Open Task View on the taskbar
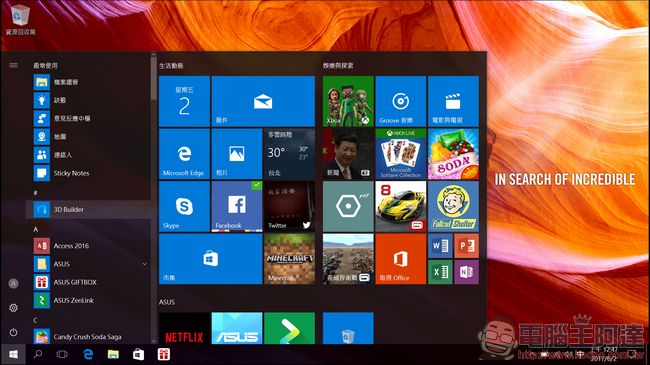This screenshot has height=365, width=650. pos(62,354)
